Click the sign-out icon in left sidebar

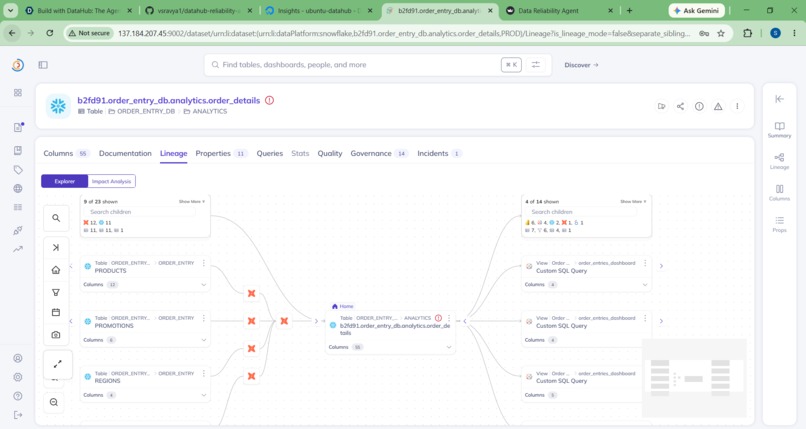tap(18, 415)
